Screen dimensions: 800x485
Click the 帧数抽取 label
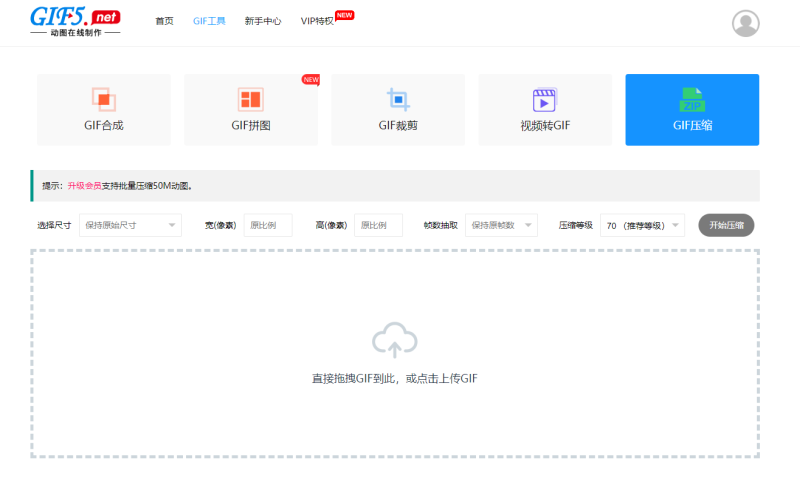point(440,225)
